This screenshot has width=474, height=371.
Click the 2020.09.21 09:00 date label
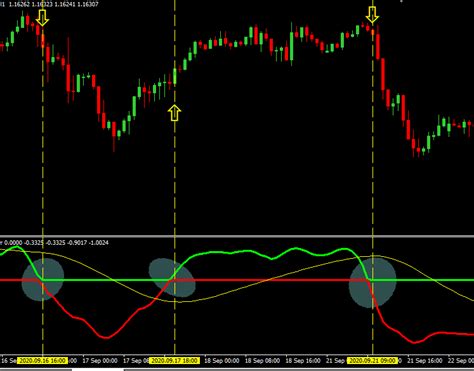372,361
